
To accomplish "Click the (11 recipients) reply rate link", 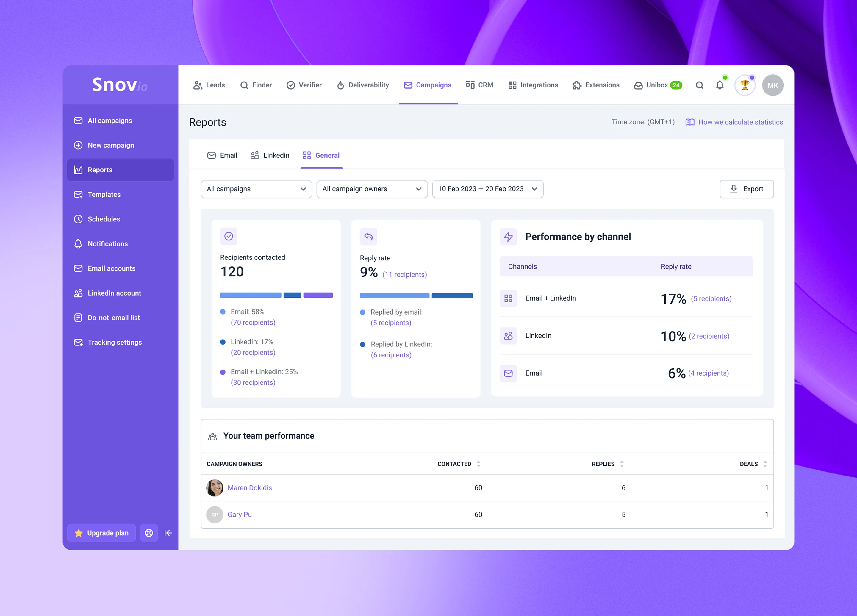I will coord(405,275).
